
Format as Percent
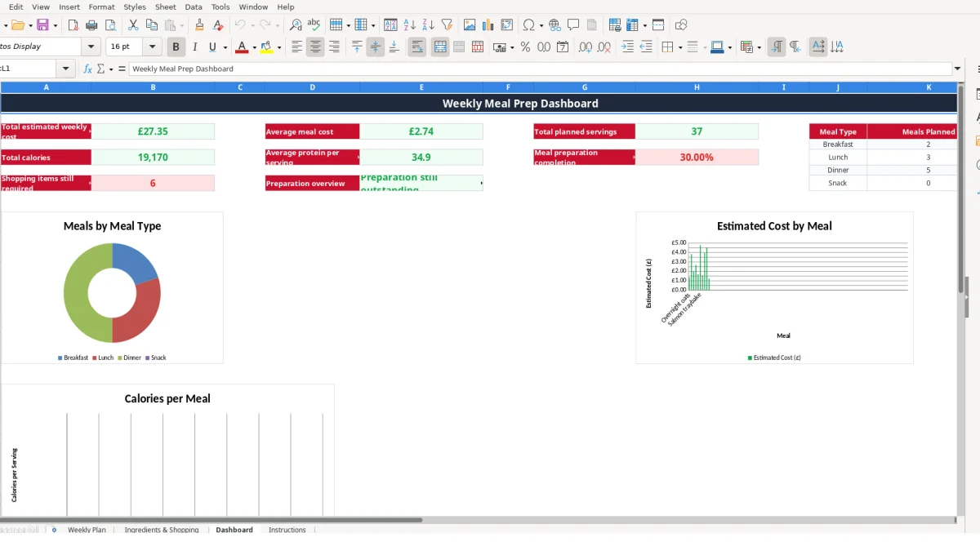(525, 47)
